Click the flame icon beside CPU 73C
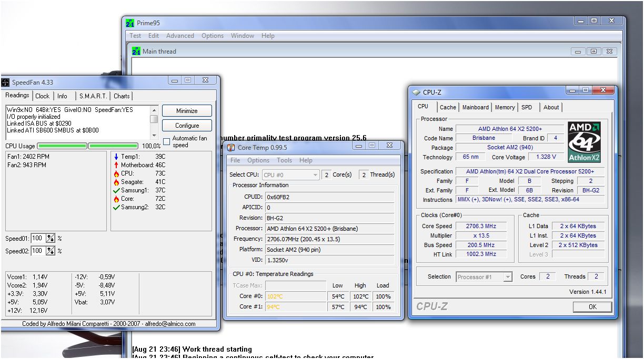 point(116,173)
